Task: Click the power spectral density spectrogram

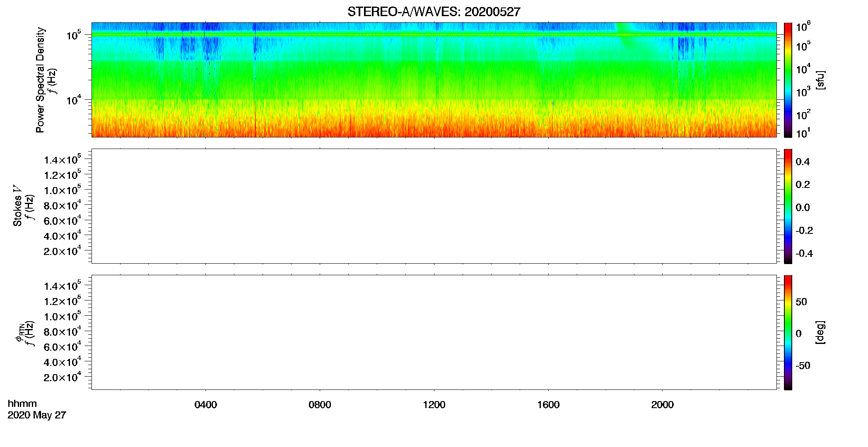Action: coord(434,80)
